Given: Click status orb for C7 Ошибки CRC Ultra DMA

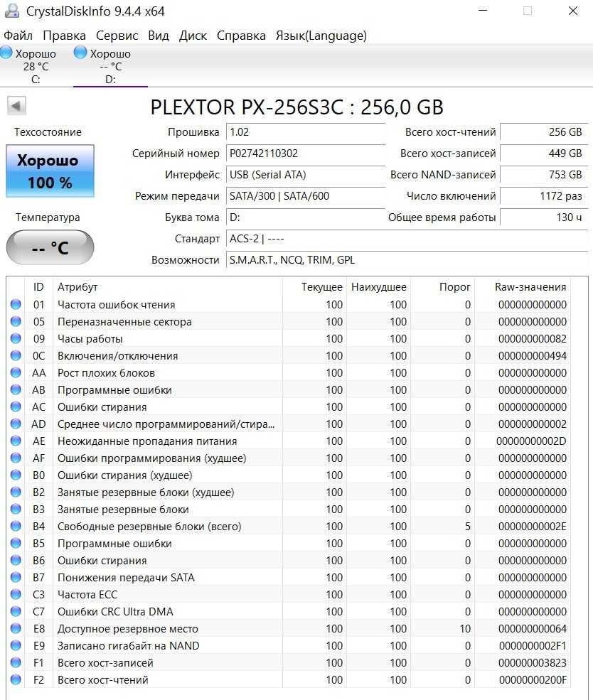Looking at the screenshot, I should pos(16,612).
